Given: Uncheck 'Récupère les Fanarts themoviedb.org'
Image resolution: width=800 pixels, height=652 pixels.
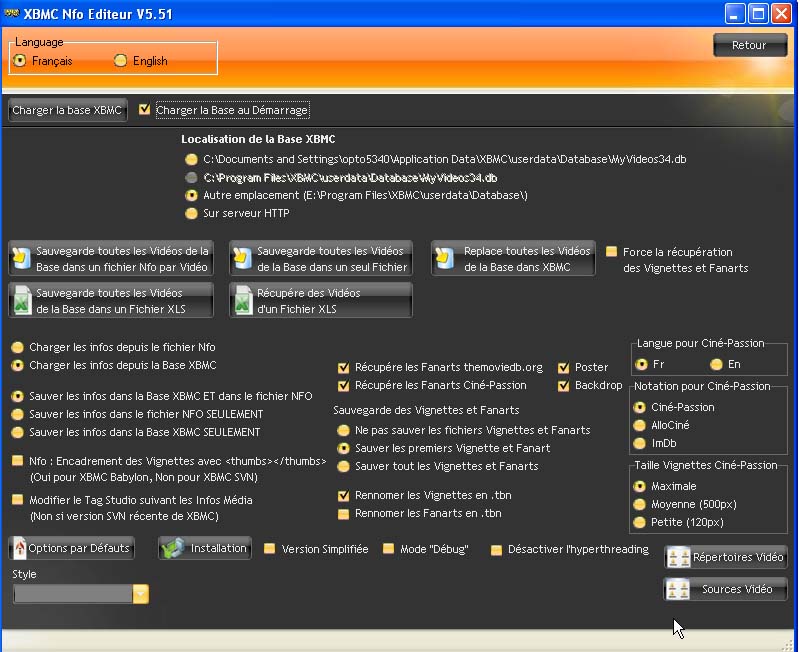Looking at the screenshot, I should tap(343, 367).
